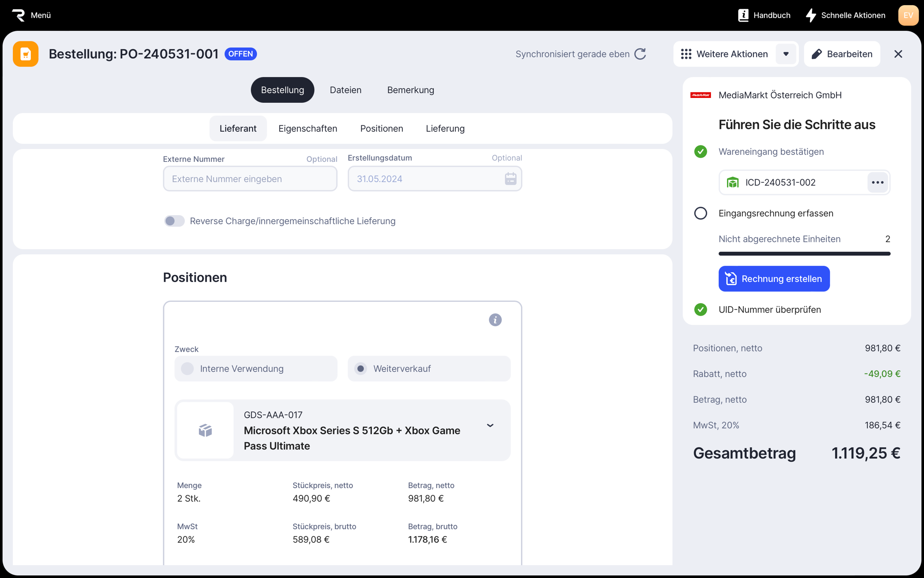Go to the Positionen sub-tab
924x578 pixels.
pos(381,128)
